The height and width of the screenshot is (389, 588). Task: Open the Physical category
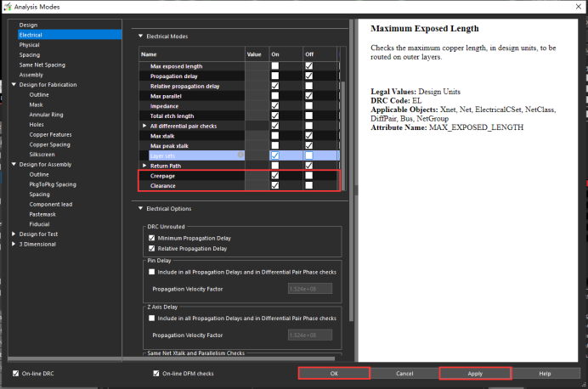point(29,45)
